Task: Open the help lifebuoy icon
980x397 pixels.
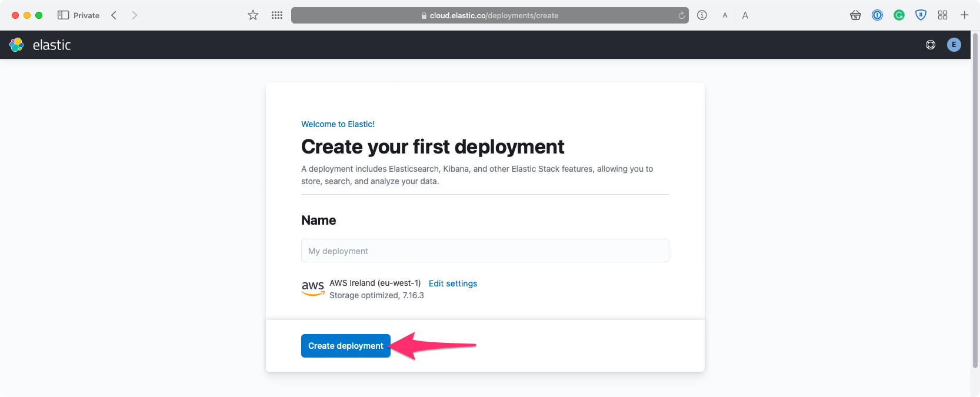Action: tap(930, 45)
